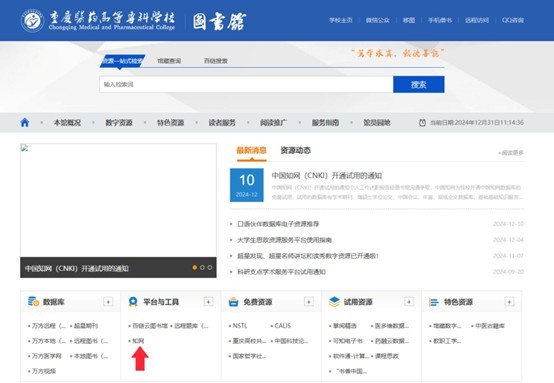Expand the 试用资源 panel plus button
This screenshot has height=383, width=554.
(409, 301)
